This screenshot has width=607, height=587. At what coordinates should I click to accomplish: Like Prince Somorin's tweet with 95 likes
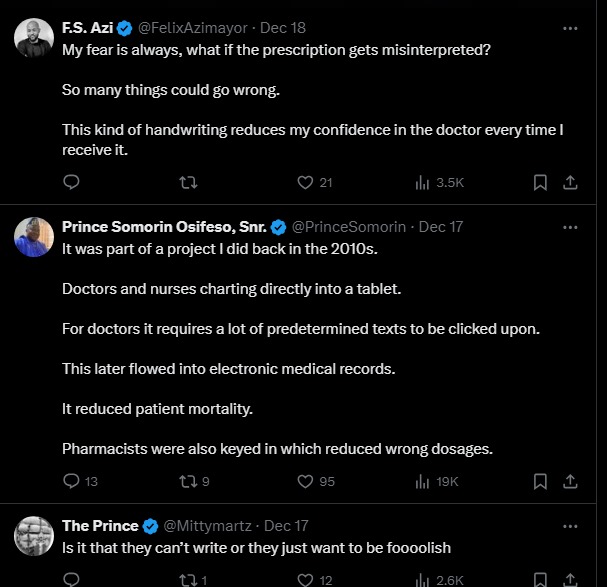click(x=306, y=481)
